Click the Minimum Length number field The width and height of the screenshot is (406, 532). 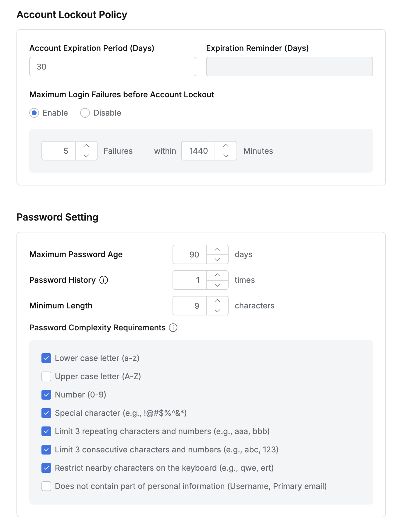(x=190, y=306)
